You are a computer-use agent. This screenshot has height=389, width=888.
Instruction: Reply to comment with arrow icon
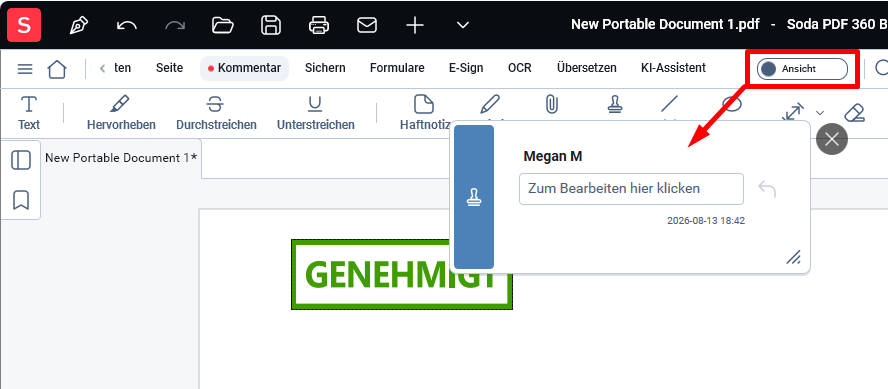point(767,189)
